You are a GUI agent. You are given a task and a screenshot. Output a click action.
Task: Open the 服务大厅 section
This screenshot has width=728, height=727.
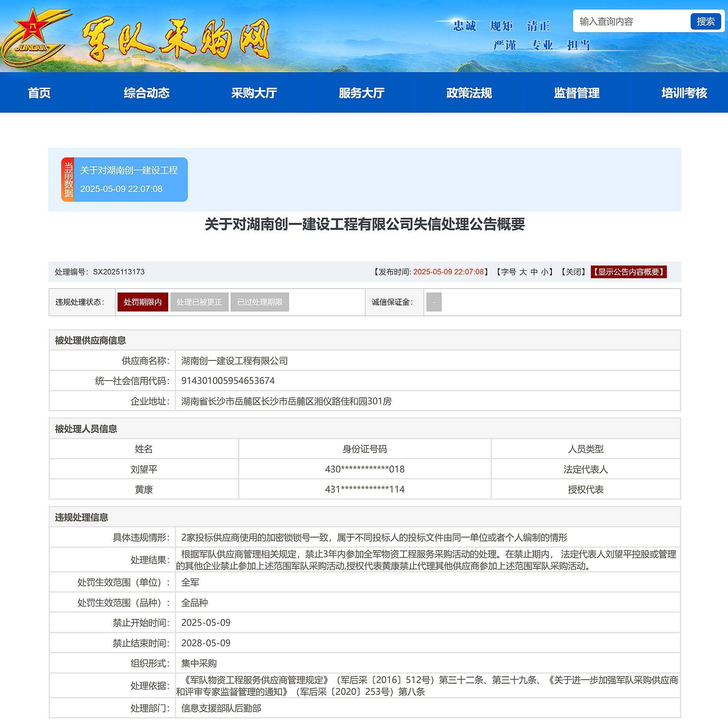tap(361, 93)
